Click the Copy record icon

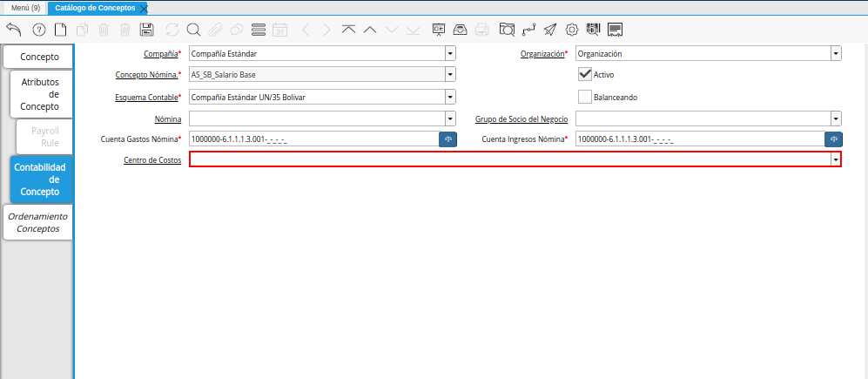click(x=82, y=30)
